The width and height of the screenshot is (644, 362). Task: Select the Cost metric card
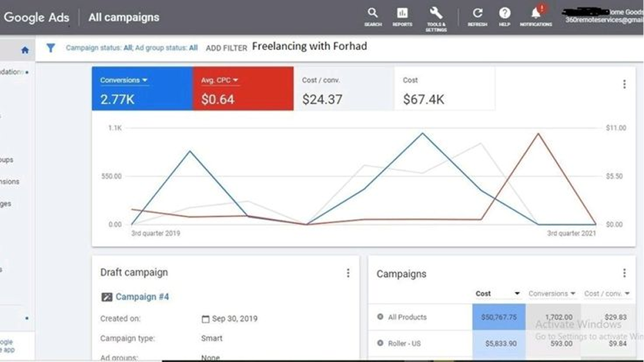coord(444,89)
